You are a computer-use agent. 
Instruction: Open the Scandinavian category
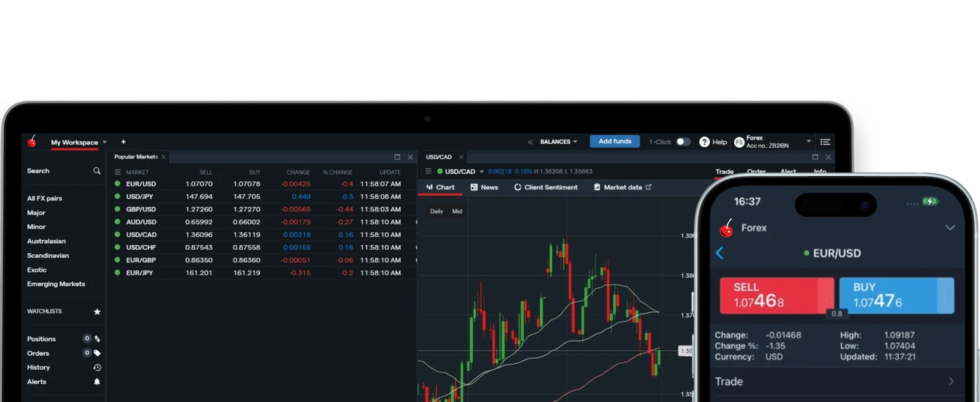pos(48,256)
